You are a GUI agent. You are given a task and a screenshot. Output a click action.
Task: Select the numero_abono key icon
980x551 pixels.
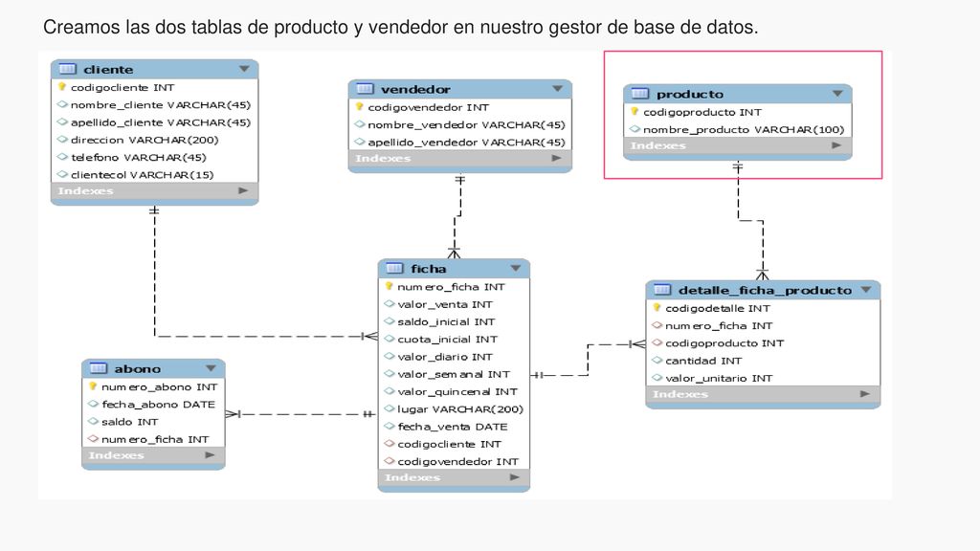93,386
